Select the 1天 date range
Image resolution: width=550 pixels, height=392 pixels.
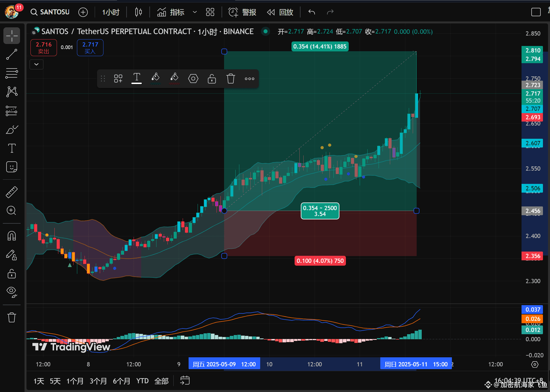(x=39, y=381)
